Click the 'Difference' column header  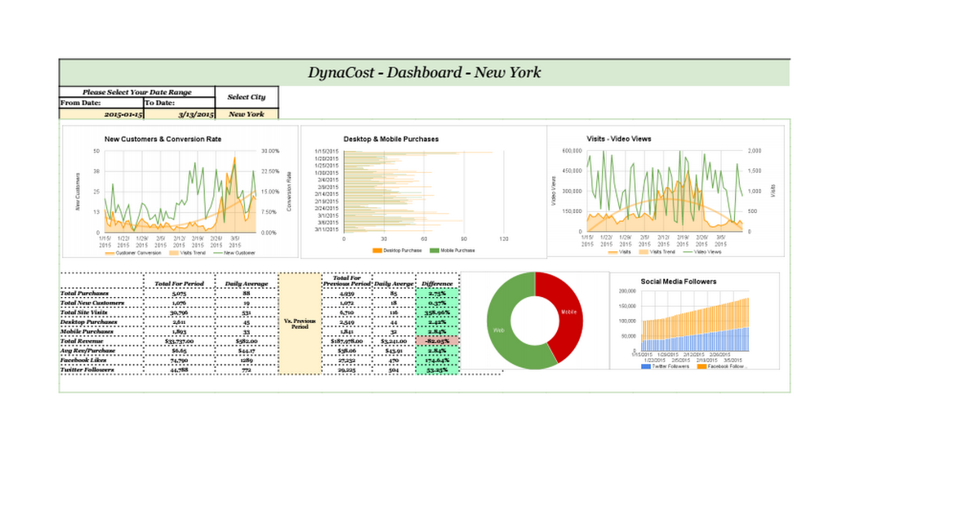click(x=437, y=283)
